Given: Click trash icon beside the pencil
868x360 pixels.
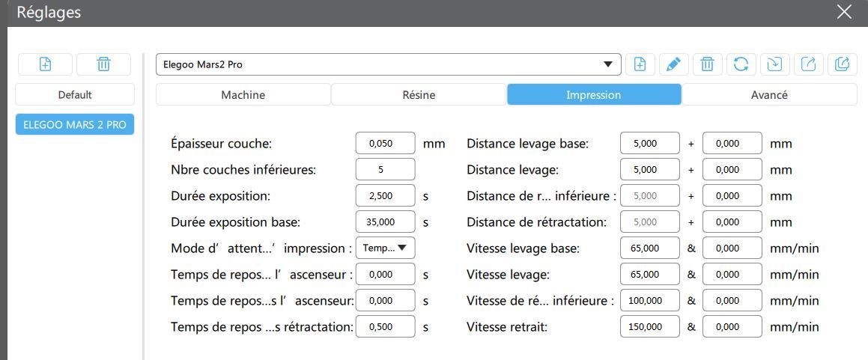Looking at the screenshot, I should [x=707, y=64].
